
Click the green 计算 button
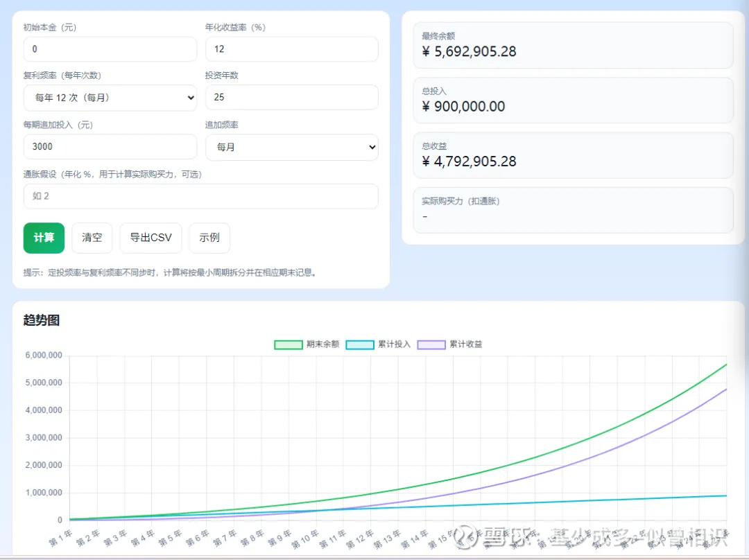coord(44,238)
